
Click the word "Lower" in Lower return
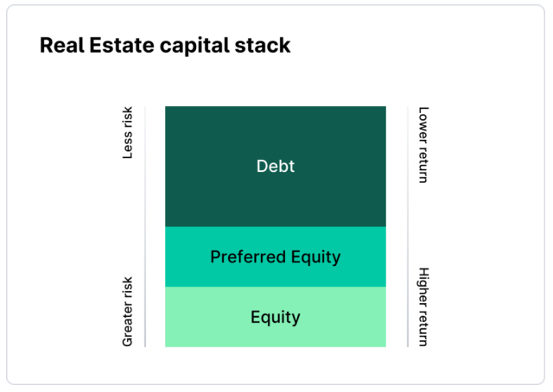click(x=423, y=125)
